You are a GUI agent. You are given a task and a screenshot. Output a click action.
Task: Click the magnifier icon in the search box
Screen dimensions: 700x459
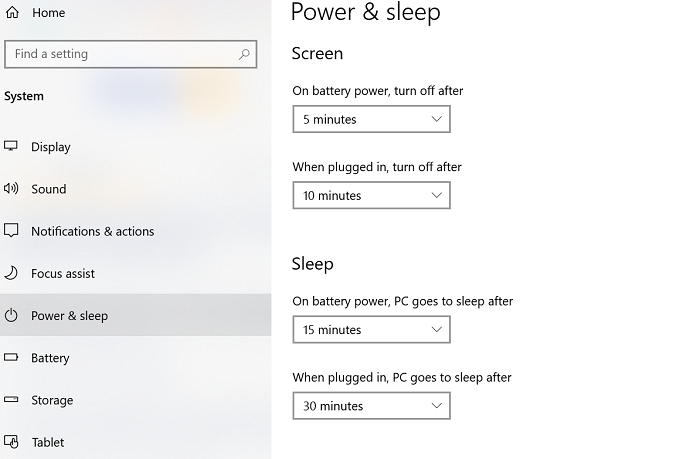pyautogui.click(x=244, y=54)
